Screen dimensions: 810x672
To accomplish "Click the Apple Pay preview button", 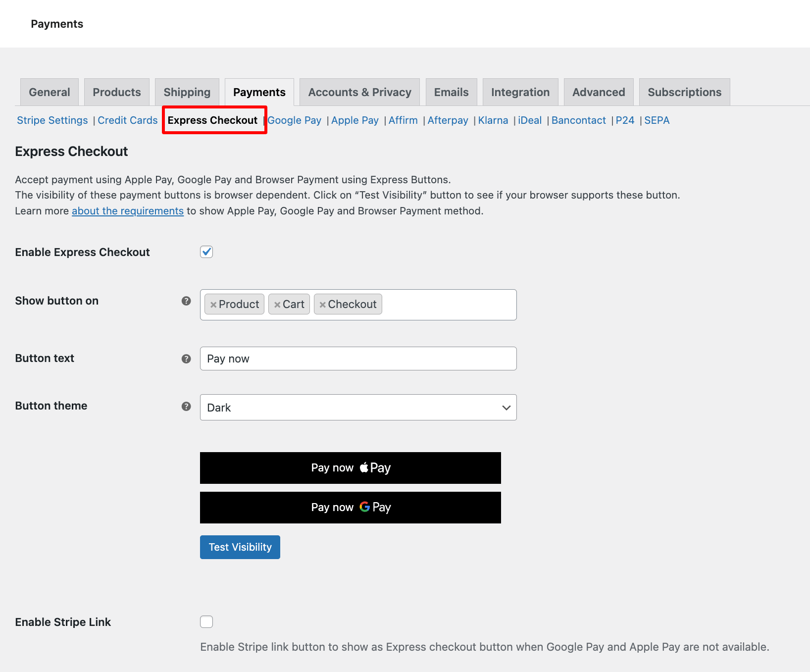I will pos(351,468).
